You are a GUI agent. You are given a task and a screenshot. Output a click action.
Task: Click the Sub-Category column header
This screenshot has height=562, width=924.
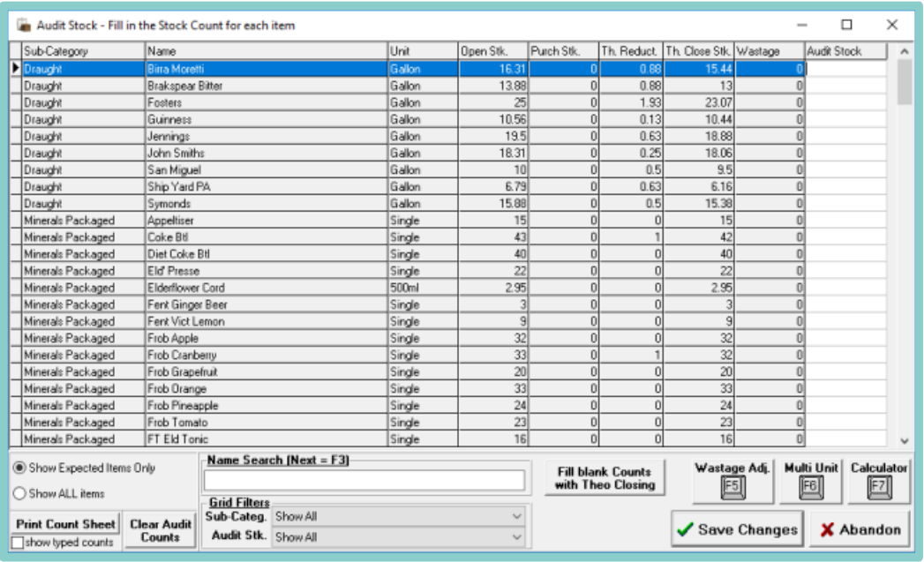tap(83, 52)
